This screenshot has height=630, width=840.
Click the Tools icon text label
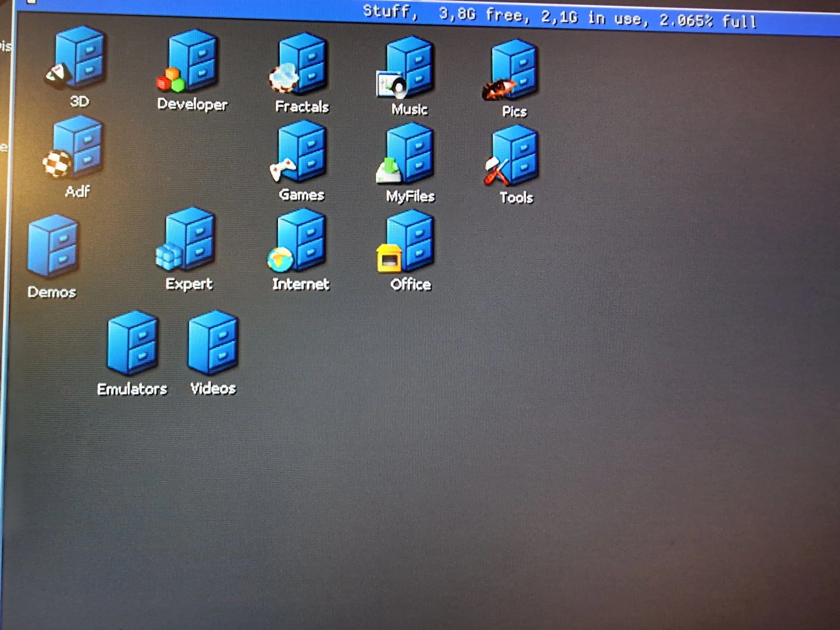[516, 198]
